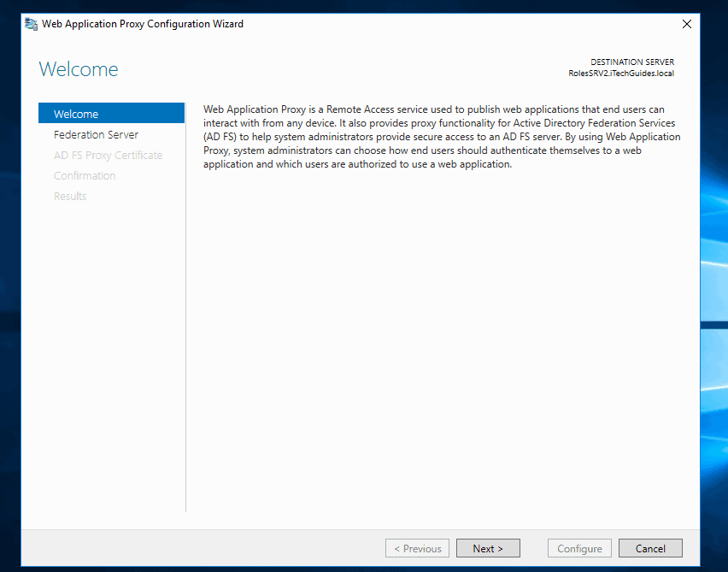The image size is (728, 572).
Task: Click the RolesSRV2.iTechGuides.local server name
Action: 620,73
